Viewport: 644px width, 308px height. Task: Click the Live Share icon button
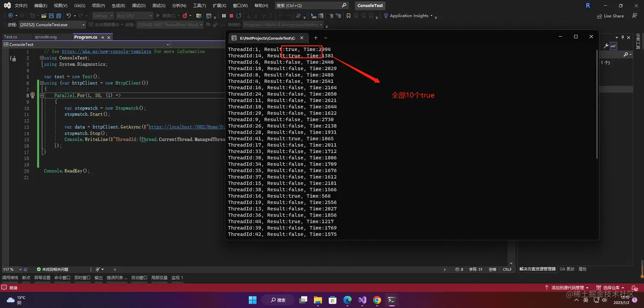point(610,16)
